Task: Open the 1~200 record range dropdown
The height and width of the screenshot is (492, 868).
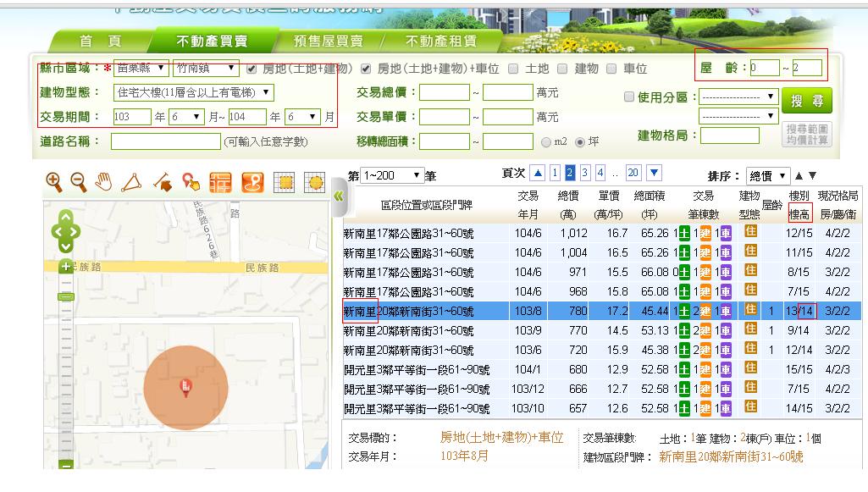Action: click(392, 176)
